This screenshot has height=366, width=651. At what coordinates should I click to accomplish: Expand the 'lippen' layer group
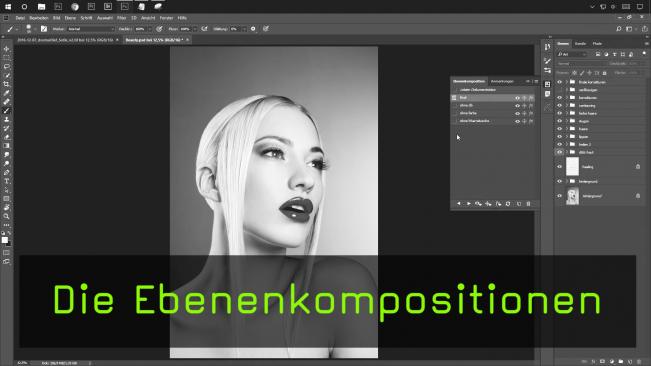coord(567,137)
